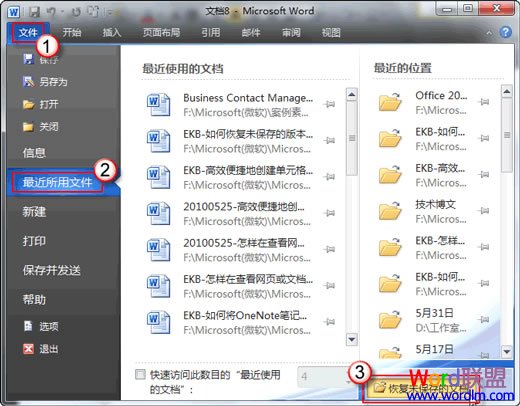Choose 另存为 in the backstage menu
The image size is (520, 406).
click(x=45, y=82)
